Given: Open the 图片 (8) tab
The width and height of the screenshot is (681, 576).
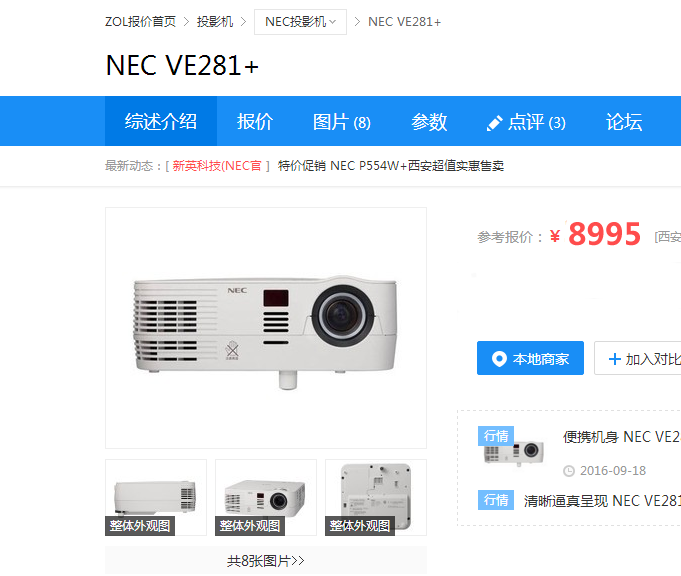Looking at the screenshot, I should 342,121.
